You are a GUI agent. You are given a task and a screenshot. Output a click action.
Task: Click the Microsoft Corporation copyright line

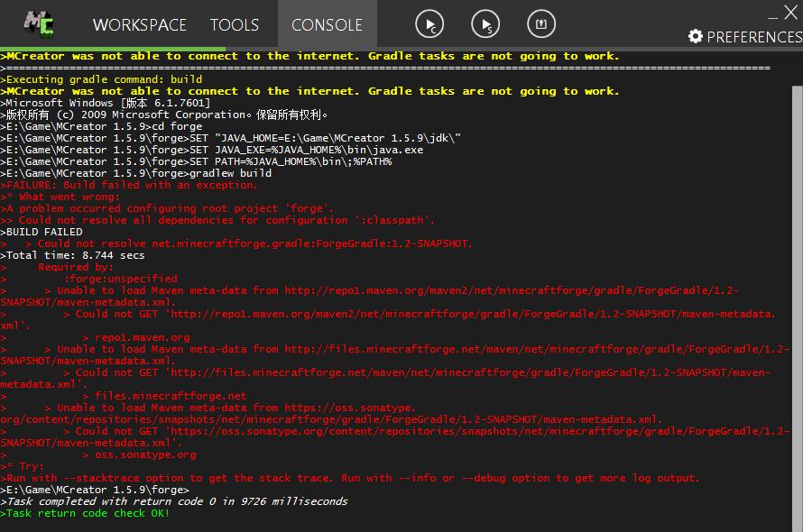[164, 115]
